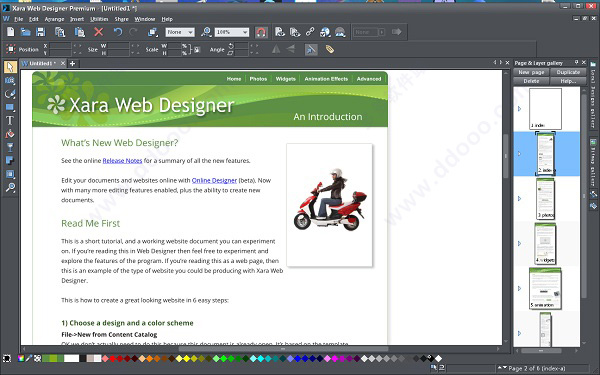600x375 pixels.
Task: Click the publish website icon
Action: (340, 32)
